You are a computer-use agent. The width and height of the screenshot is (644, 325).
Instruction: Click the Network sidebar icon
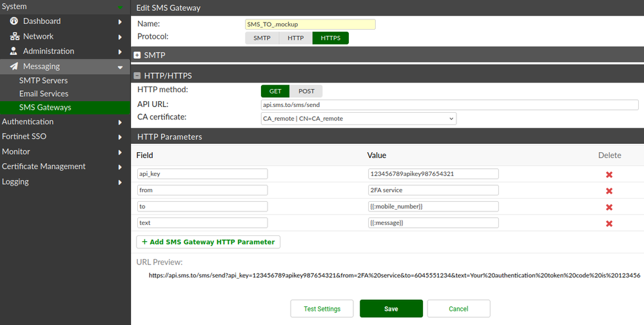(x=14, y=37)
